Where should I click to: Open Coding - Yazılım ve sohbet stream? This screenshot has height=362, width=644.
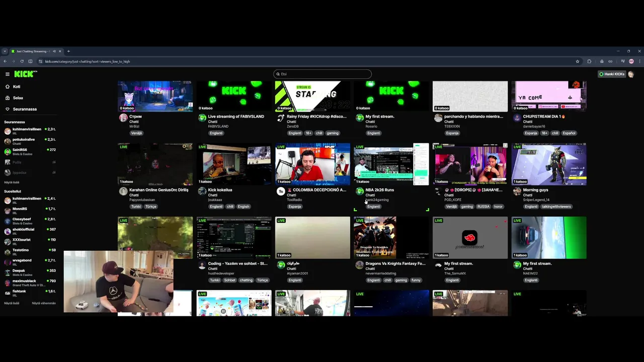tap(238, 263)
